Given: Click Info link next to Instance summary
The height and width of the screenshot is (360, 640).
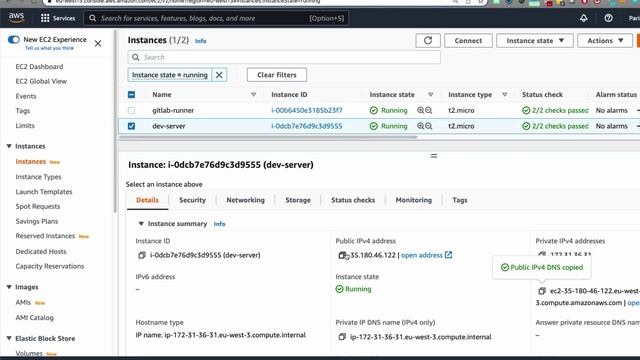Looking at the screenshot, I should [x=219, y=224].
